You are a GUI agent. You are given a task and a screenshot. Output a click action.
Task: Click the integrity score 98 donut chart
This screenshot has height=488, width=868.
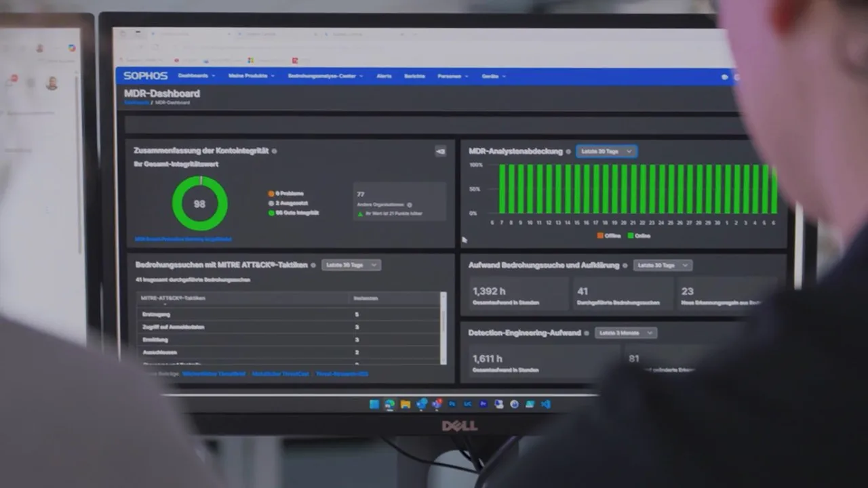click(x=199, y=203)
